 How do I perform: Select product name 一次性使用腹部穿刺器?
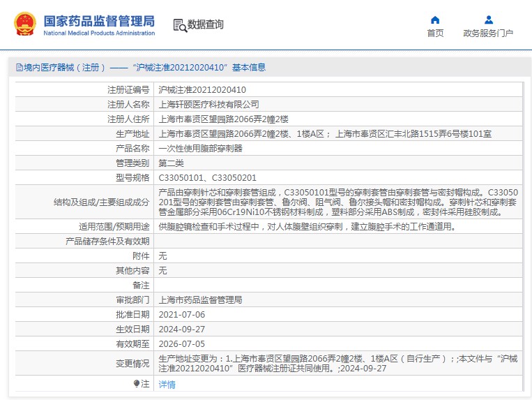tap(201, 149)
